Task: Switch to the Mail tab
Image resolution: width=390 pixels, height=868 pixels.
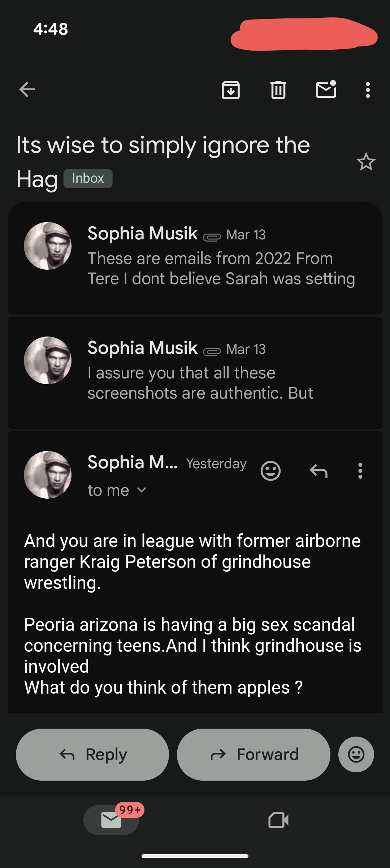Action: [x=111, y=820]
